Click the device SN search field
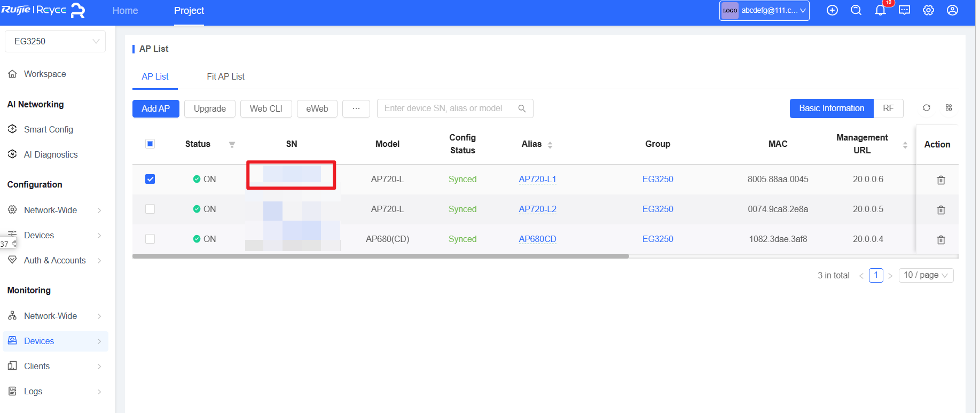Viewport: 980px width, 413px height. point(448,108)
